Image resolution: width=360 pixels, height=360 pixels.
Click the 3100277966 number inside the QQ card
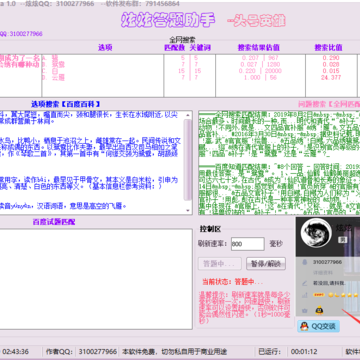click(x=327, y=262)
